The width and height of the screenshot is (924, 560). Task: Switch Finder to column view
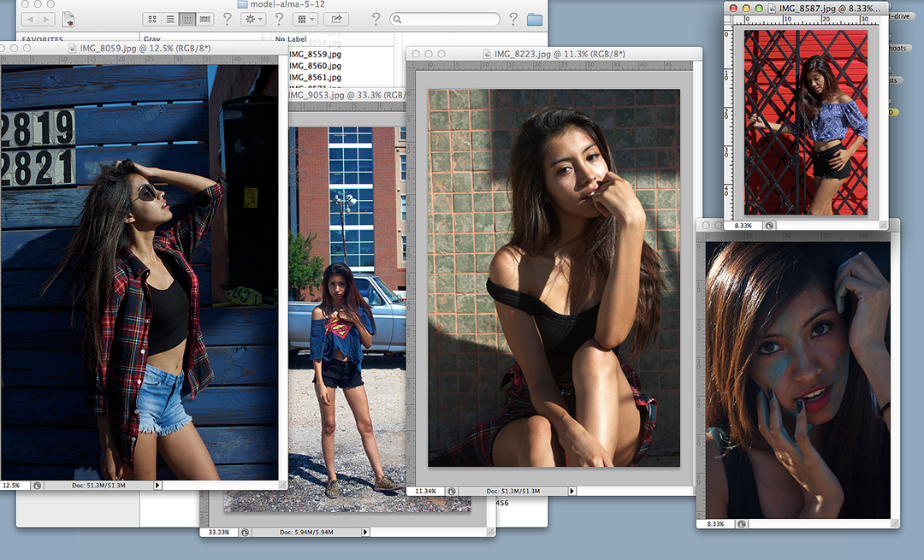click(x=187, y=20)
